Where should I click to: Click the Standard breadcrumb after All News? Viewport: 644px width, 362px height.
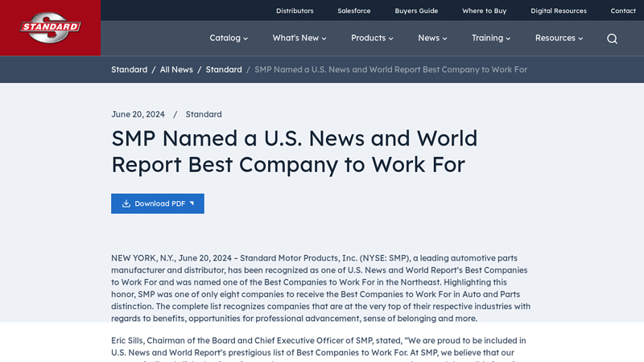(224, 69)
